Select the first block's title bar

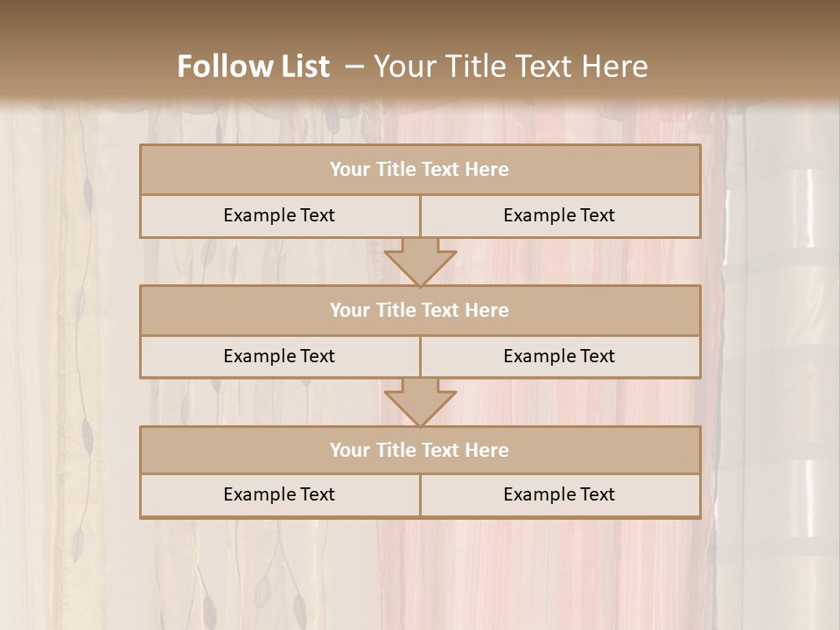(x=420, y=170)
